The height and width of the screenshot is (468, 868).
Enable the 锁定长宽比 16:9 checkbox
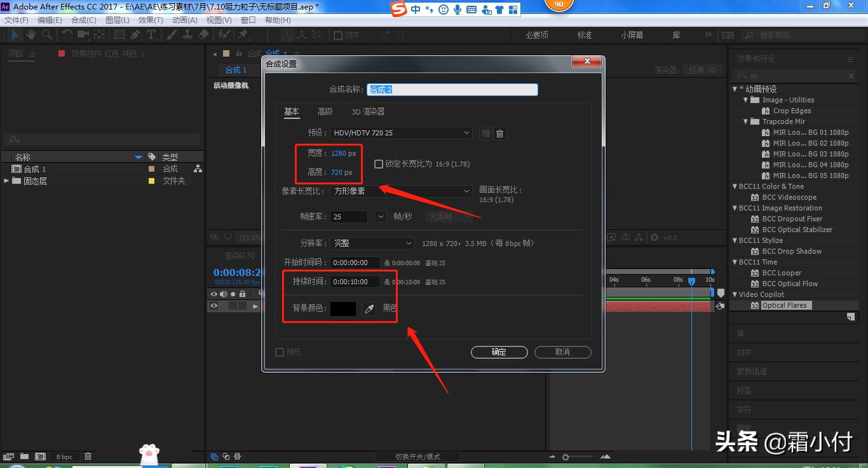tap(378, 163)
